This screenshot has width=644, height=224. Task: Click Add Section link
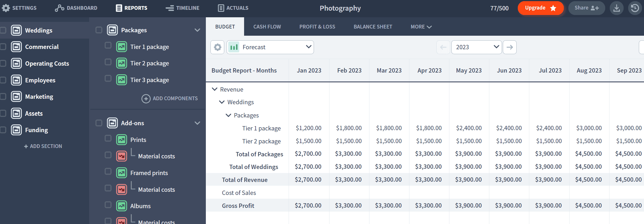click(x=43, y=146)
